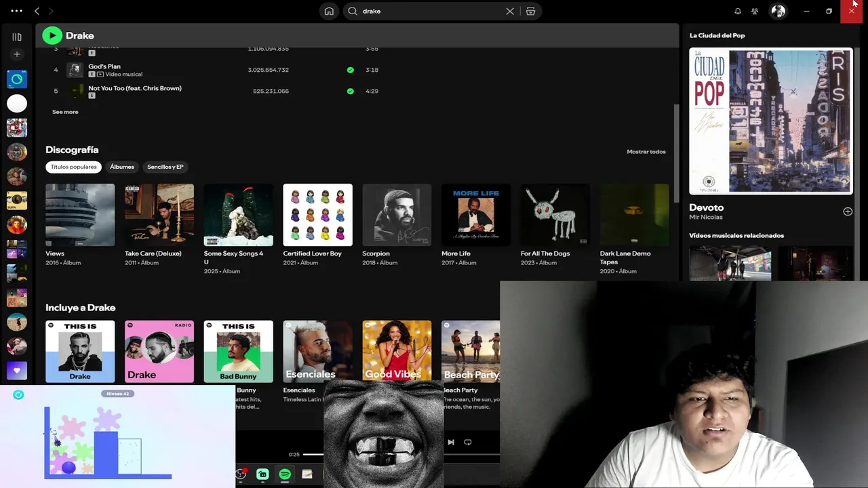Open This Is Drake playlist

[x=80, y=352]
